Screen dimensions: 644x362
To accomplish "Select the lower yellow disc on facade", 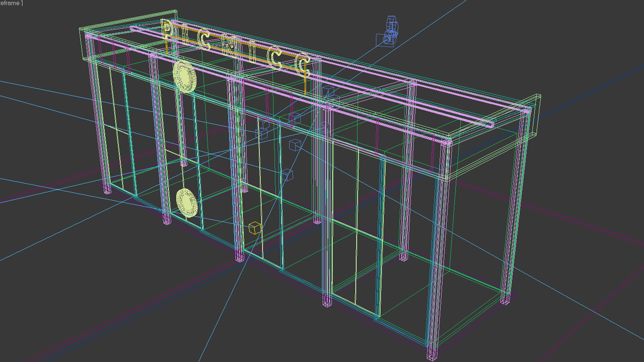I will (187, 203).
